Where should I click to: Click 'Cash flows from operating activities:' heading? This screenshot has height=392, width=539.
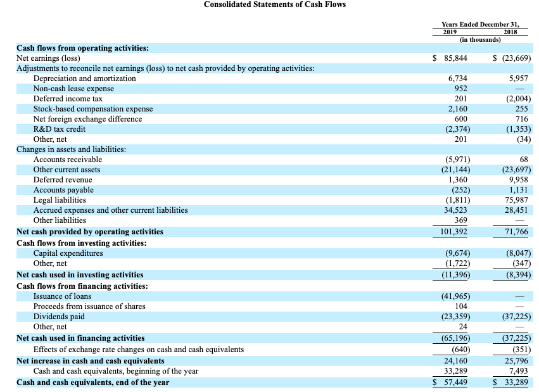tap(82, 48)
